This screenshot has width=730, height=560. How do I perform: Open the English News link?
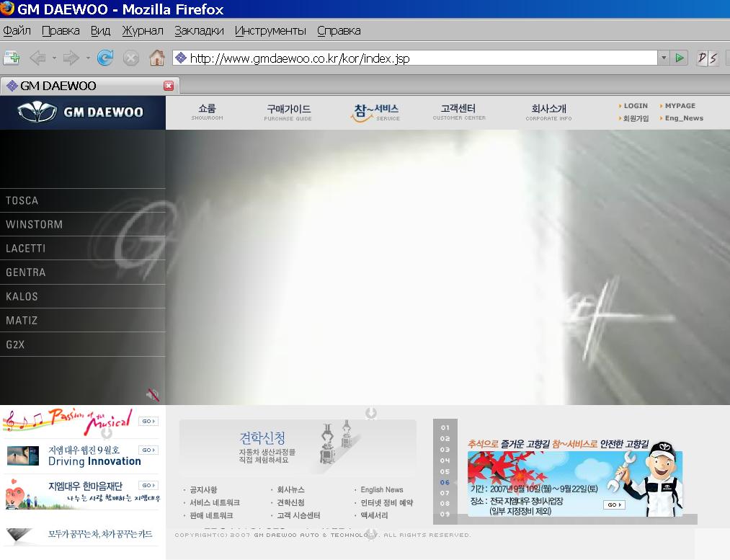click(382, 489)
